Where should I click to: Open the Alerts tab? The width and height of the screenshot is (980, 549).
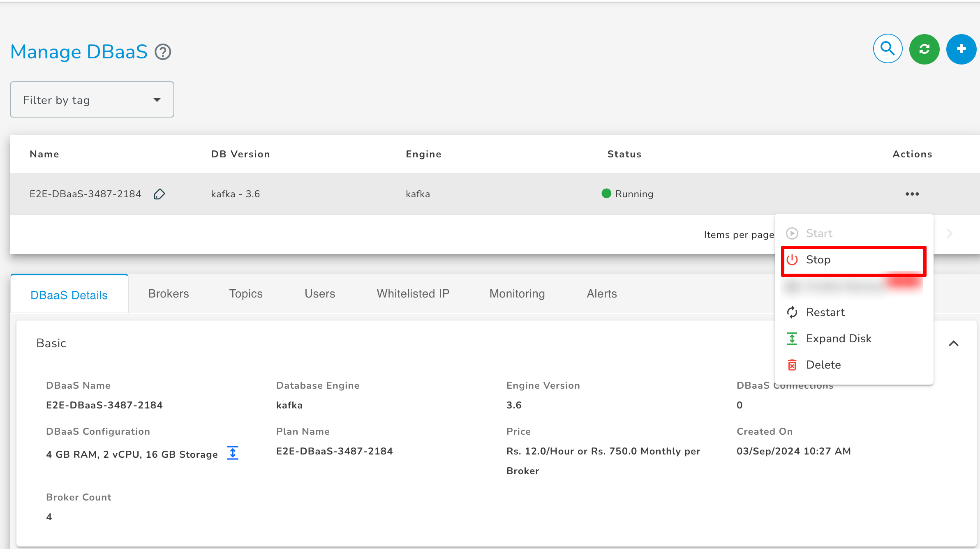pos(602,293)
